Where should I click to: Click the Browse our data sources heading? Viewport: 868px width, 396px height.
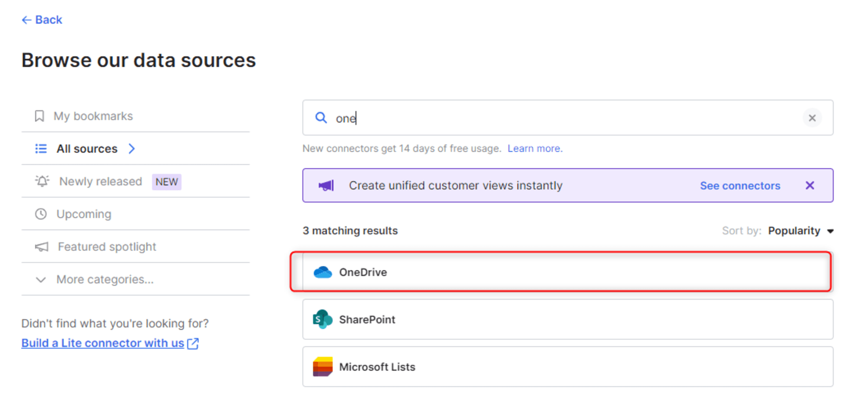(138, 60)
